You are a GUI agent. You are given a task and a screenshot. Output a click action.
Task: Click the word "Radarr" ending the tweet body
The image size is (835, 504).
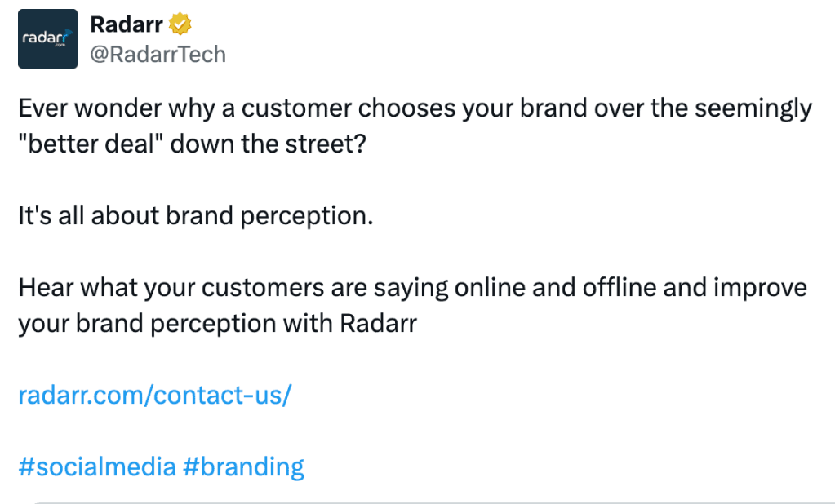[378, 324]
